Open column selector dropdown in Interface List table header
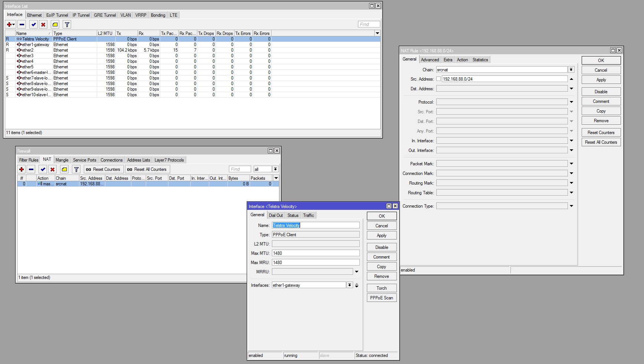The width and height of the screenshot is (644, 364). [x=377, y=33]
